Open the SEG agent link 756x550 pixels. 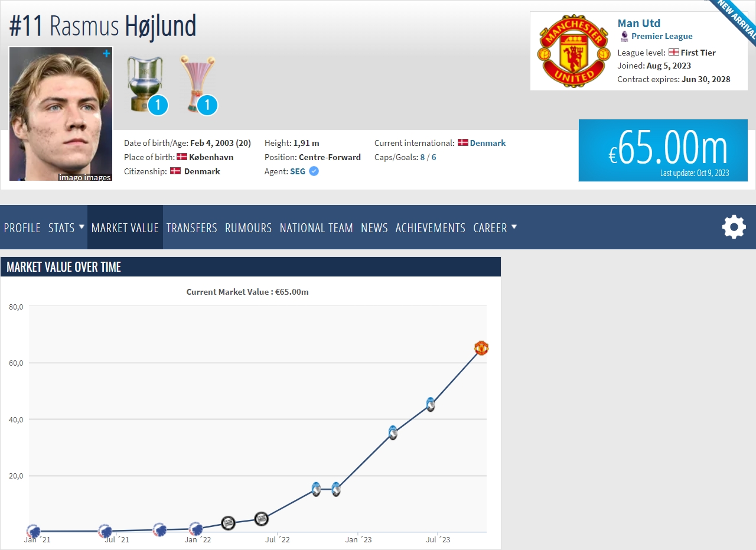[298, 171]
